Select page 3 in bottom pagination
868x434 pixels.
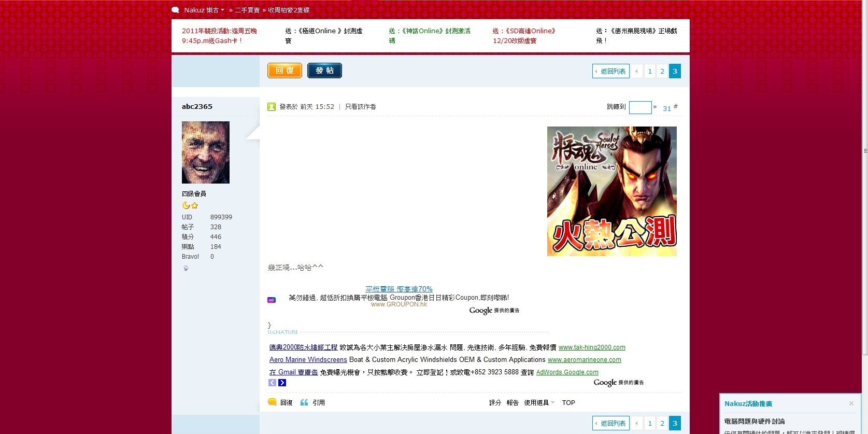coord(675,423)
